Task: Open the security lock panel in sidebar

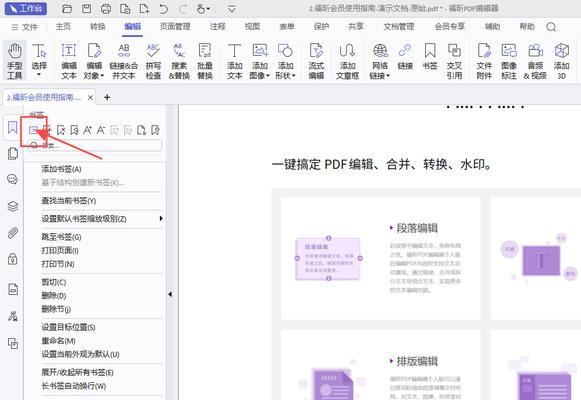Action: pyautogui.click(x=13, y=259)
